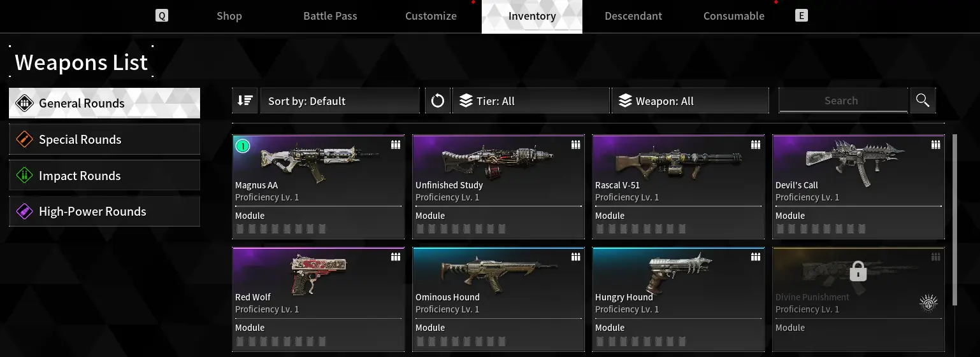Open the Descendant tab
This screenshot has height=357, width=980.
633,17
